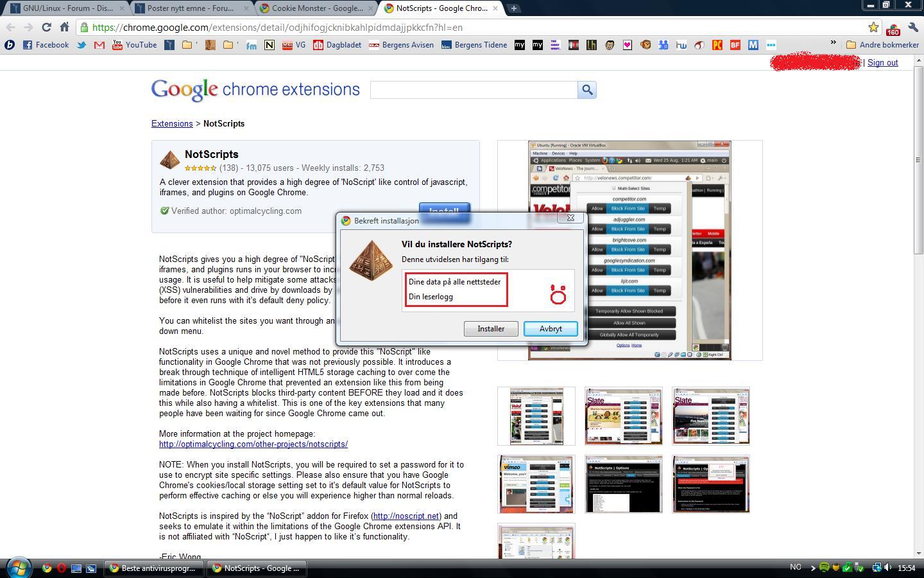Open the PC bookmark icon
Image resolution: width=924 pixels, height=578 pixels.
[717, 45]
